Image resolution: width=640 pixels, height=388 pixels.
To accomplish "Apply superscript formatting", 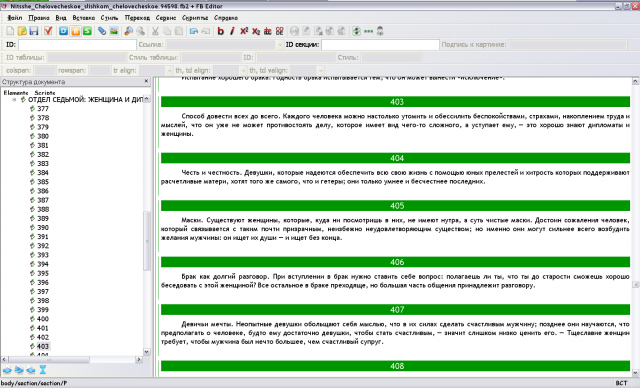I will pyautogui.click(x=244, y=31).
